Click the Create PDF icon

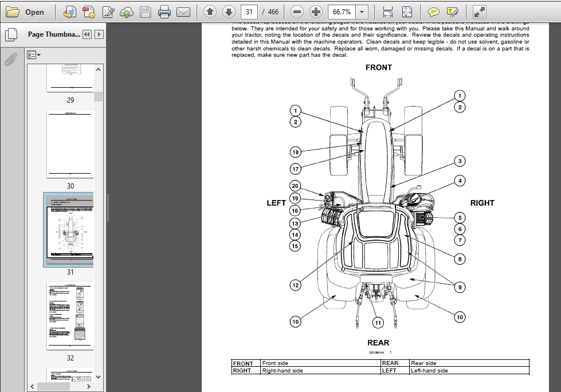(89, 12)
